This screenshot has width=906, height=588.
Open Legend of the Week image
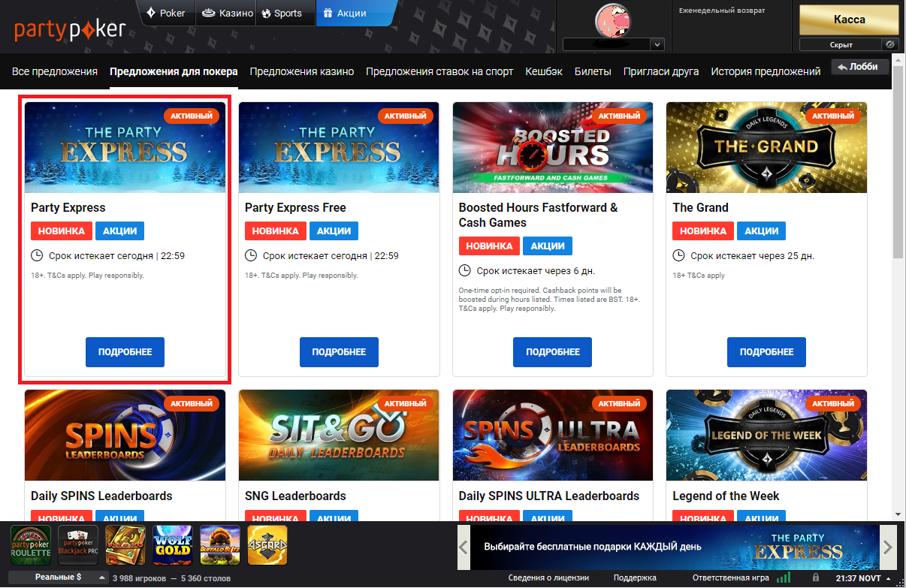click(x=766, y=436)
